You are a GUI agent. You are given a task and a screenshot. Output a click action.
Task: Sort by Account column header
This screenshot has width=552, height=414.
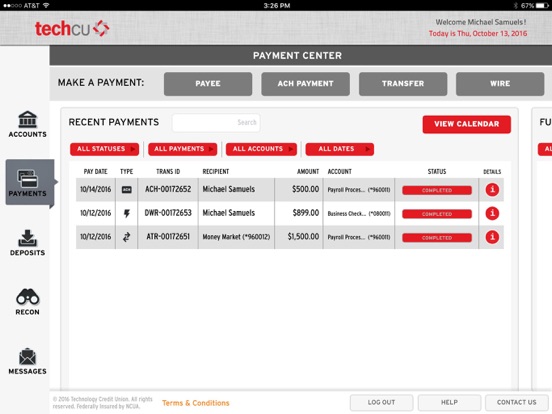[340, 171]
